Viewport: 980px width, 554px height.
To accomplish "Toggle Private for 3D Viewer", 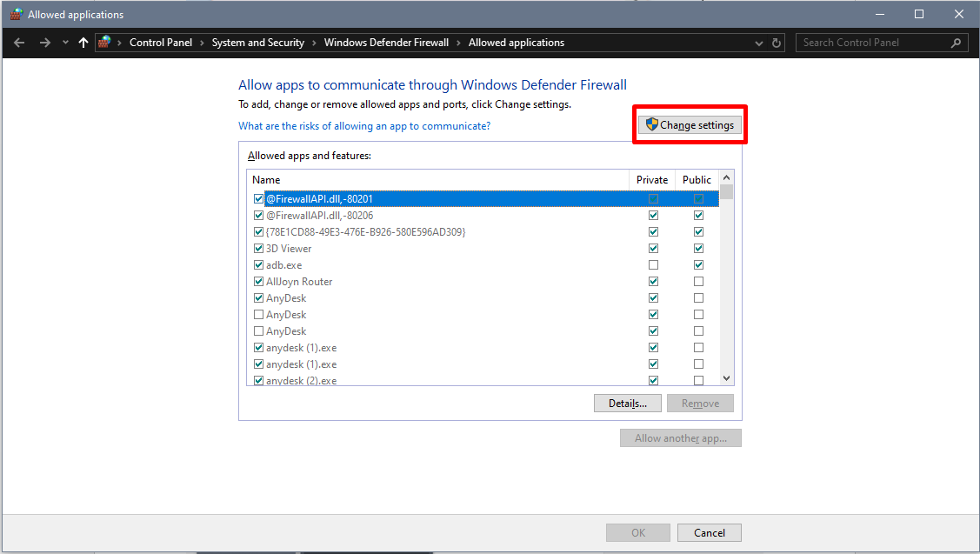I will pos(653,248).
